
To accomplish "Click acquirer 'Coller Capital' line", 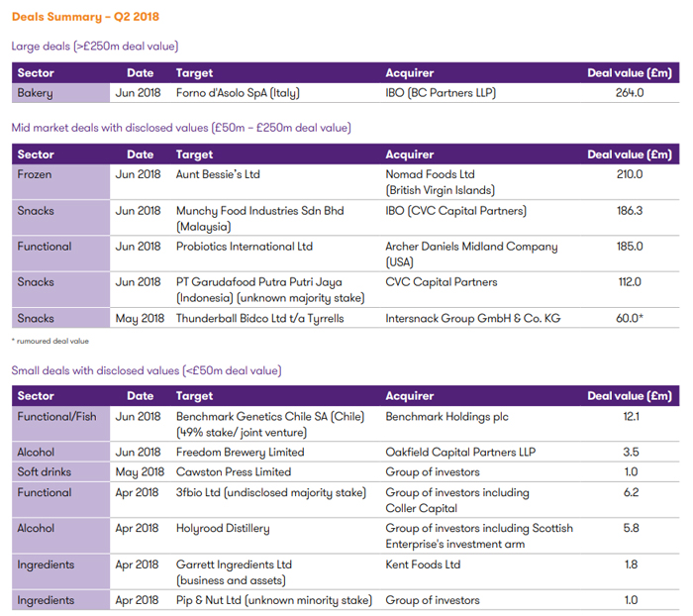I will [421, 508].
